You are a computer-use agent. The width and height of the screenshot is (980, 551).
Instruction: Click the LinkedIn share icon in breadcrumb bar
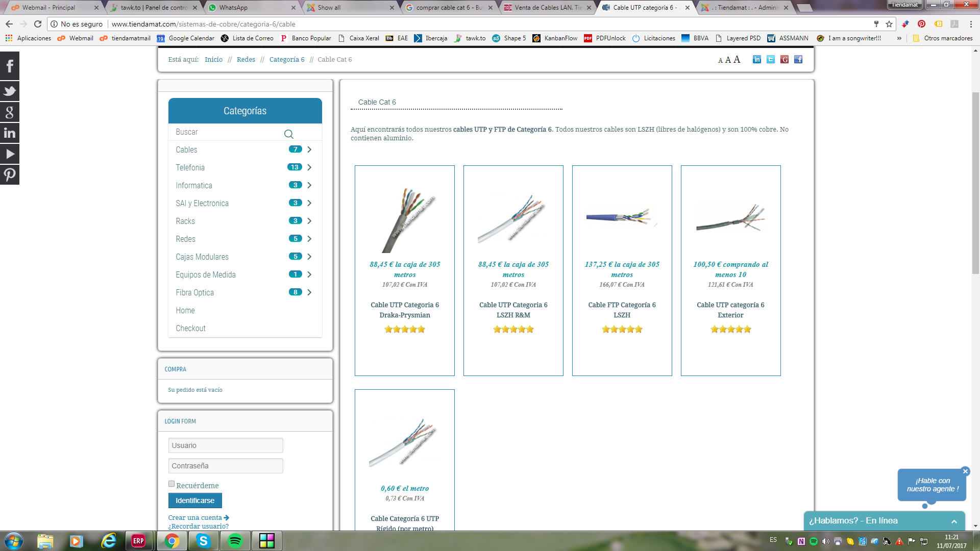click(757, 60)
